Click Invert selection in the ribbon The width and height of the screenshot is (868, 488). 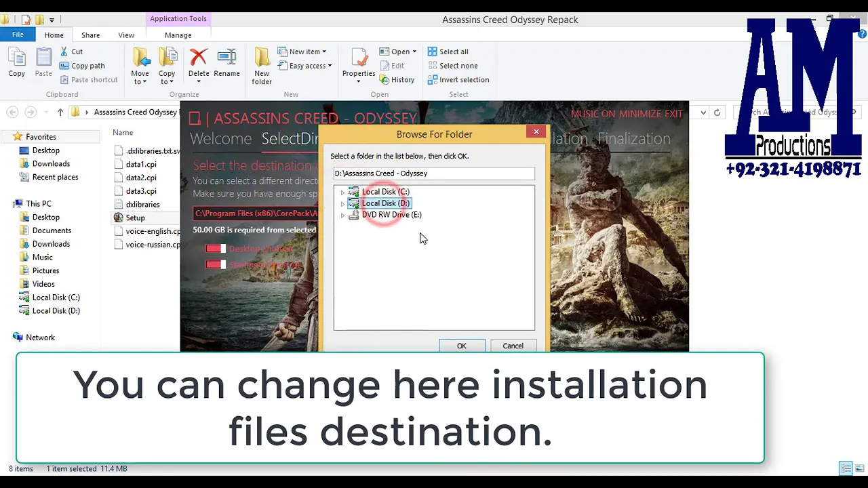[x=458, y=79]
